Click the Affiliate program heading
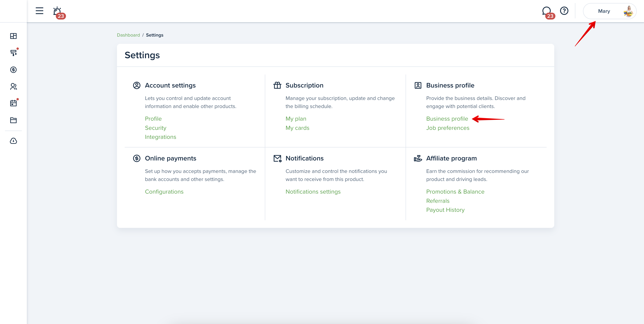This screenshot has width=644, height=324. point(451,158)
